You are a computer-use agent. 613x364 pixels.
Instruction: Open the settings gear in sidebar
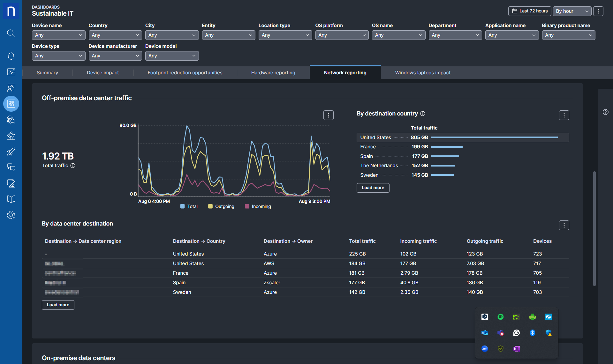(x=11, y=215)
